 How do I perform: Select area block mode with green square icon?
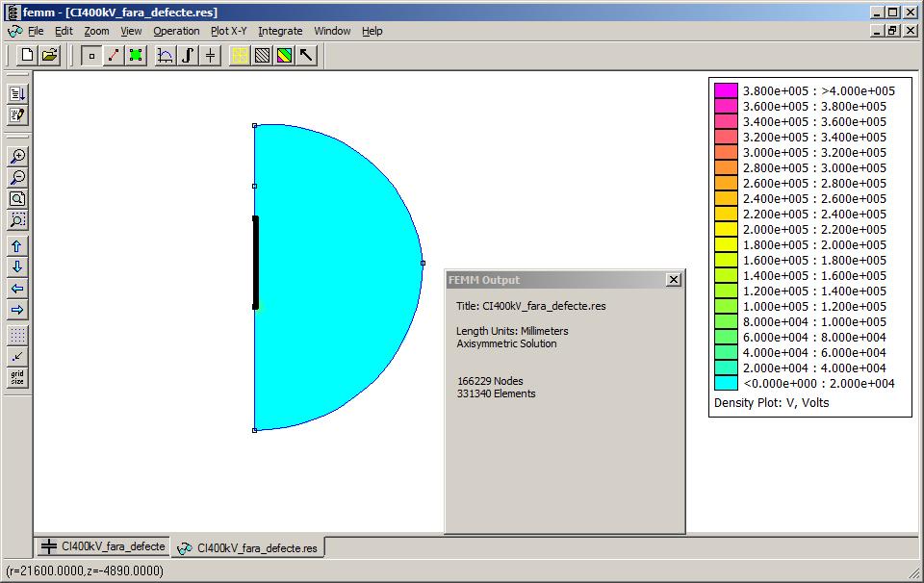[136, 56]
